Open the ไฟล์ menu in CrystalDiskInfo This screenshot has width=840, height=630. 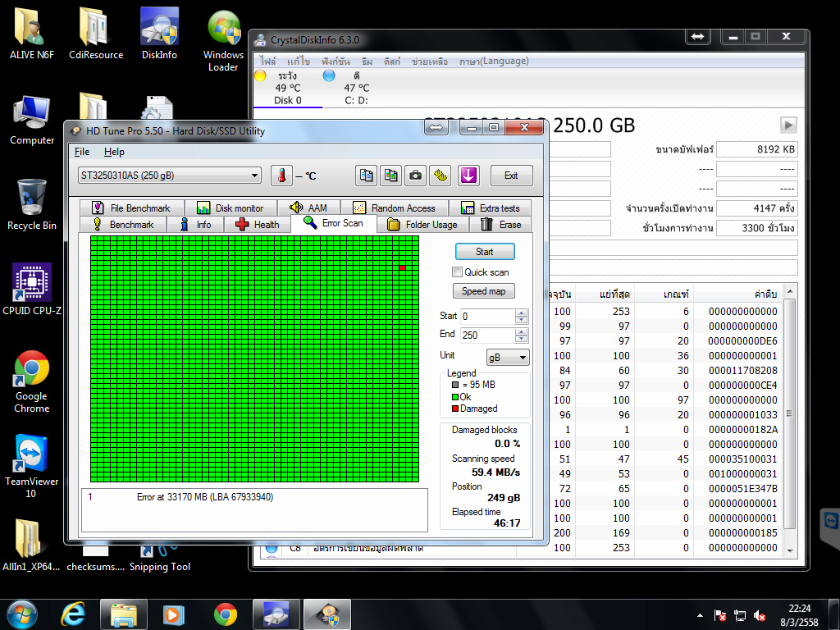tap(268, 61)
